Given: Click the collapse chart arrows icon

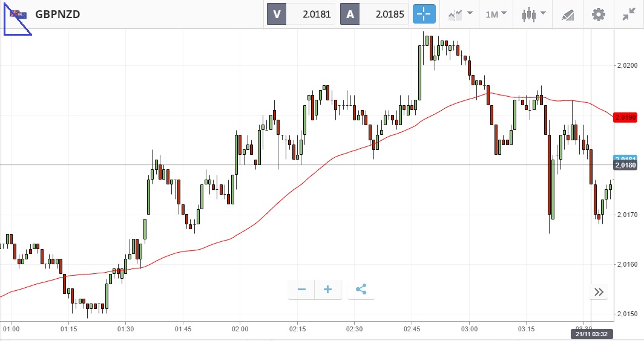Looking at the screenshot, I should point(628,14).
